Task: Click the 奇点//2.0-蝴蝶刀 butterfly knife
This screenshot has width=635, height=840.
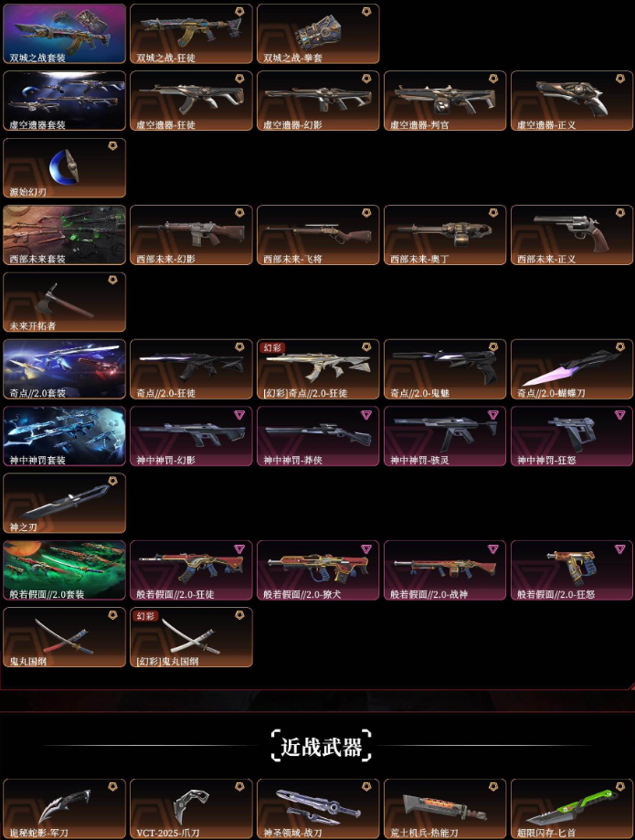Action: 572,369
